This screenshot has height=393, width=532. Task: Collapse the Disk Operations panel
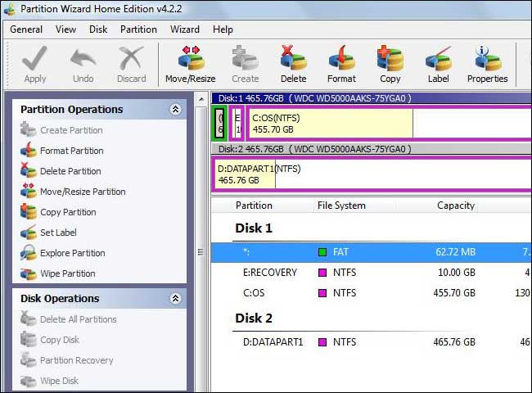coord(175,298)
